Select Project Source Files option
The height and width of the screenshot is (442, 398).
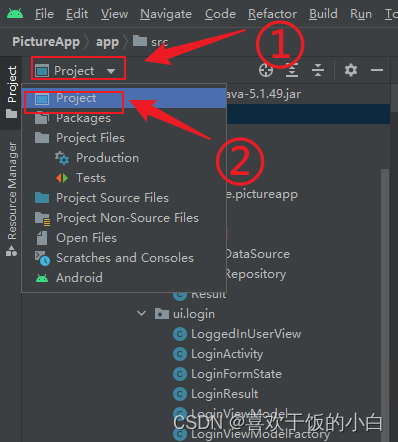pos(124,198)
